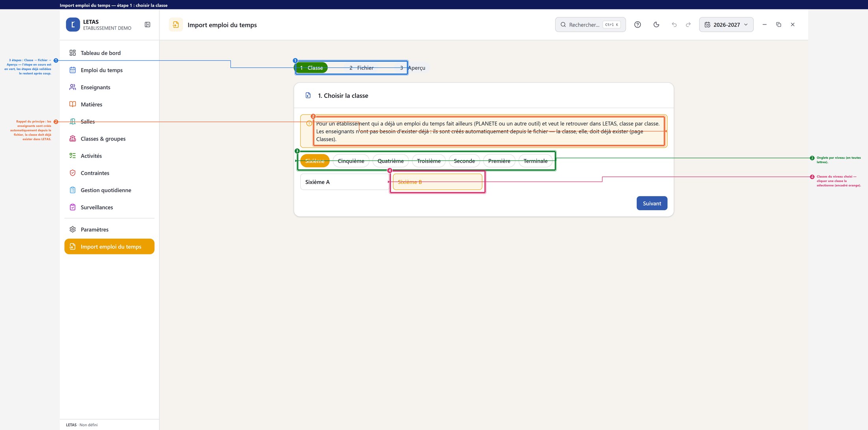Open Tableau de bord from sidebar
This screenshot has height=430, width=868.
click(x=109, y=53)
